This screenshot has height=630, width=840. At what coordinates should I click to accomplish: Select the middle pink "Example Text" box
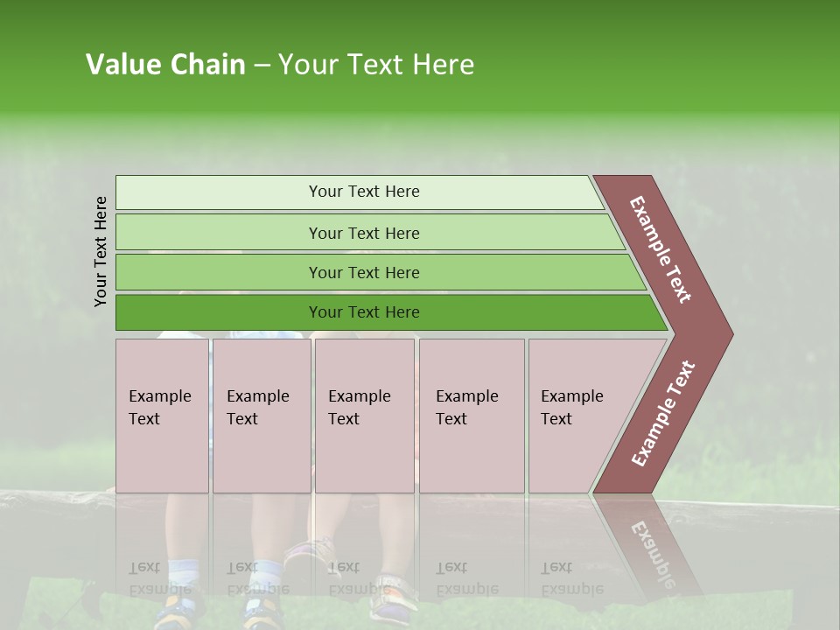[364, 416]
